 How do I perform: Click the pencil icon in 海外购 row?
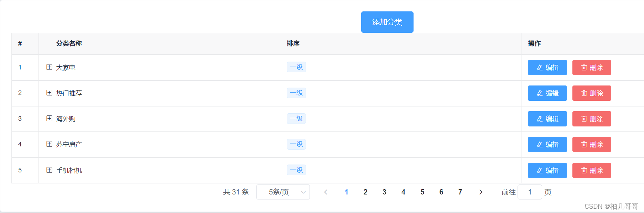(x=540, y=119)
